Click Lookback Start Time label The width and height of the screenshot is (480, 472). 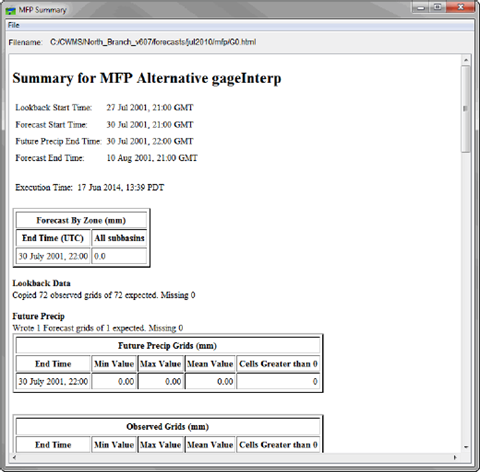(x=54, y=108)
